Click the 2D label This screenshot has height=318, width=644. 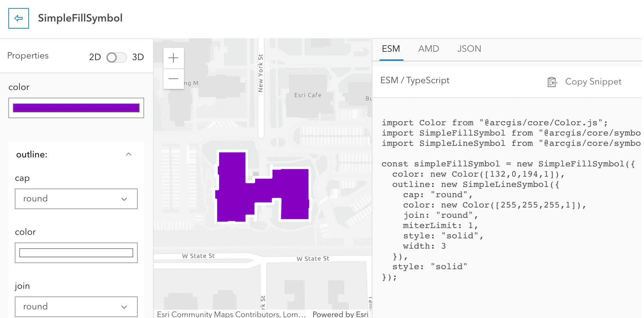95,57
